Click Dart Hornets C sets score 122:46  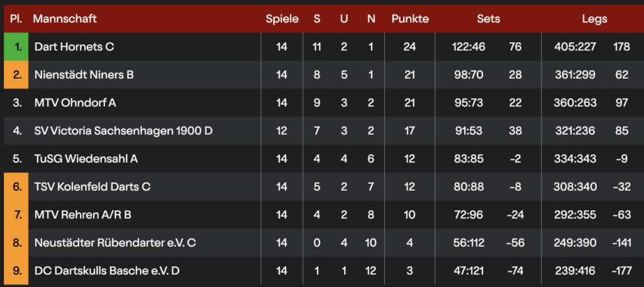468,47
